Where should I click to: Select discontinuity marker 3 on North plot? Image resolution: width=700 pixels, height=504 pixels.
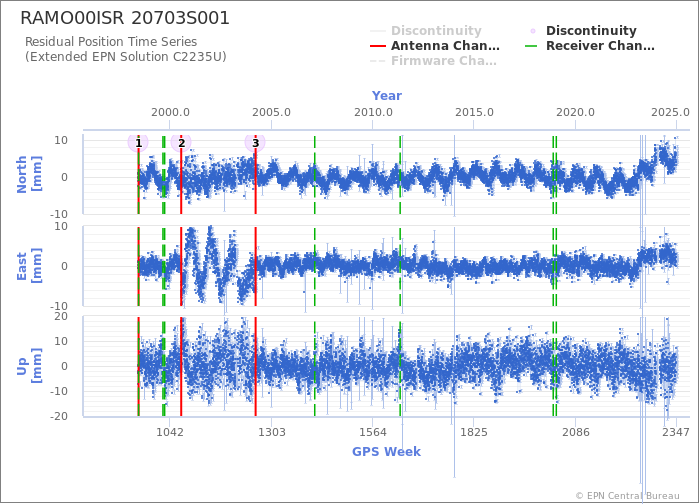[255, 143]
